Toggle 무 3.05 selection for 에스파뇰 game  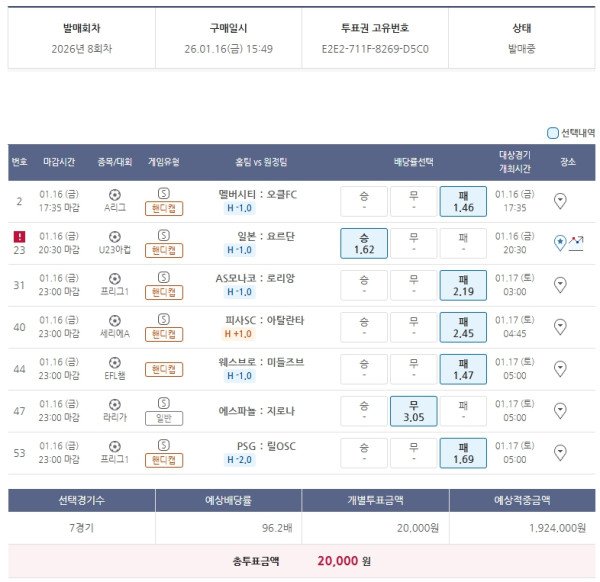[x=414, y=411]
